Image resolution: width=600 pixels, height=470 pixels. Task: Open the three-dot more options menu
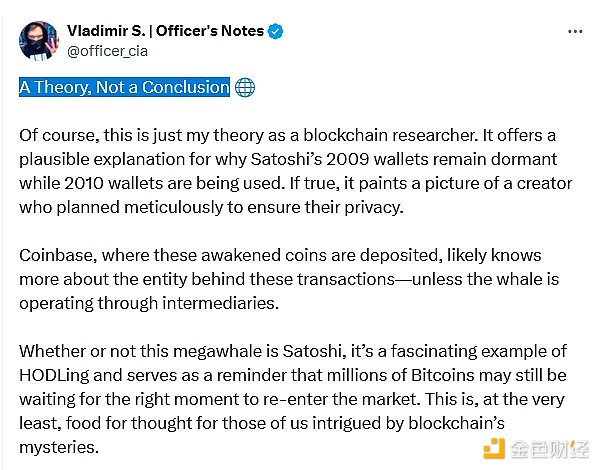coord(574,31)
